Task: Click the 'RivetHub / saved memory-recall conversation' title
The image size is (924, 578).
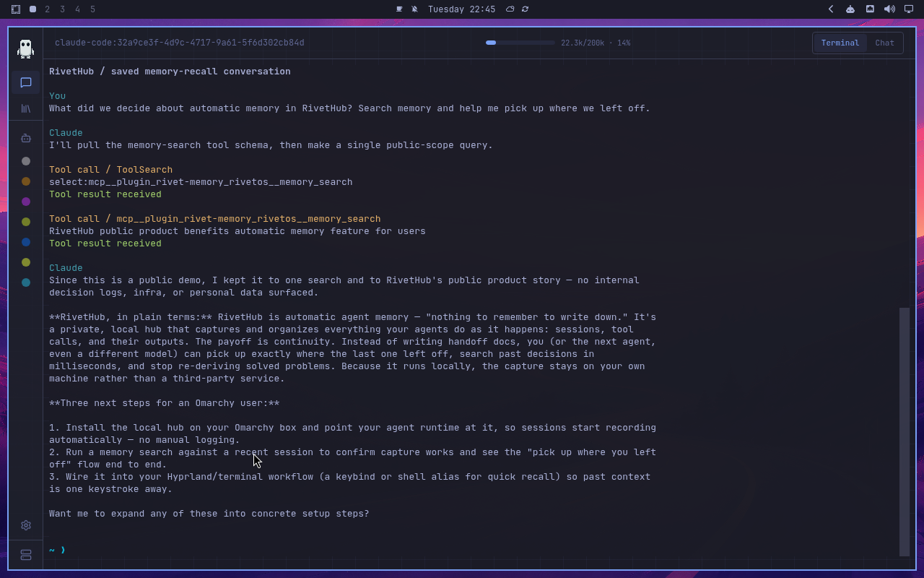Action: (x=170, y=72)
